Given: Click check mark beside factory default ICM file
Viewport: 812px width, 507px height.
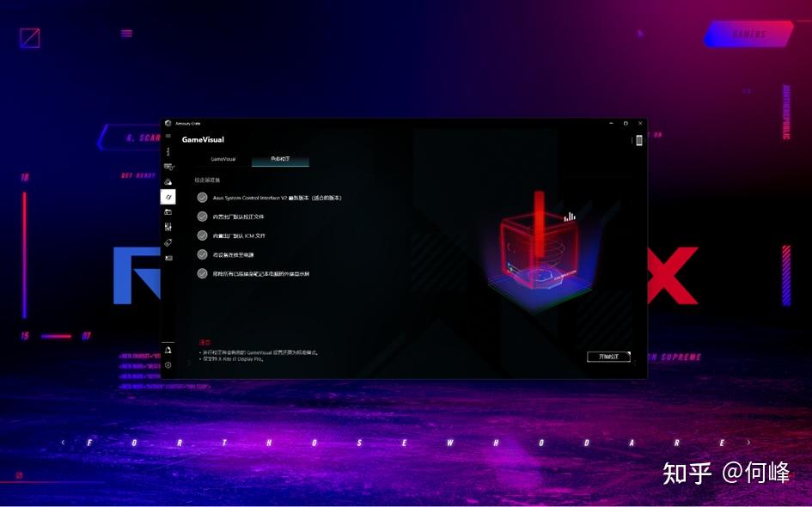Looking at the screenshot, I should [203, 235].
